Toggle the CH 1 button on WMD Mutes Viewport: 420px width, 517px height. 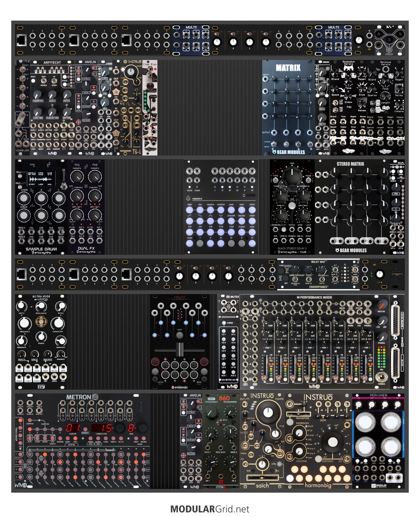coord(224,331)
